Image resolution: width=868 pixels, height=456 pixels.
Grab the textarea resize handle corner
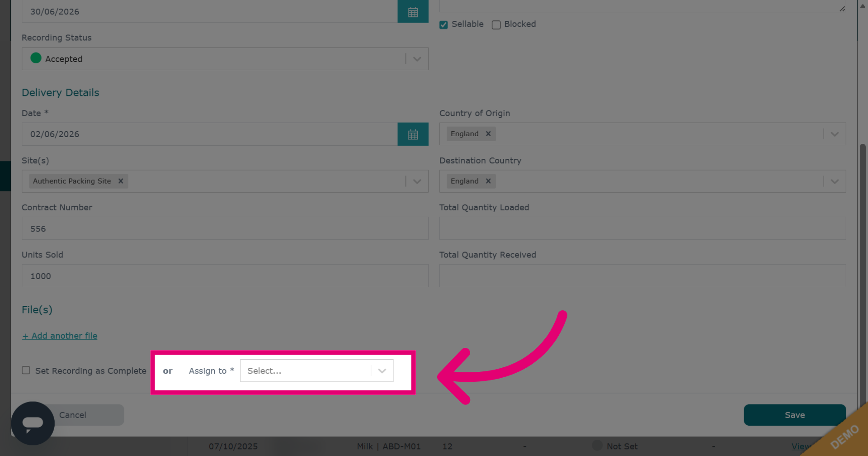[842, 9]
